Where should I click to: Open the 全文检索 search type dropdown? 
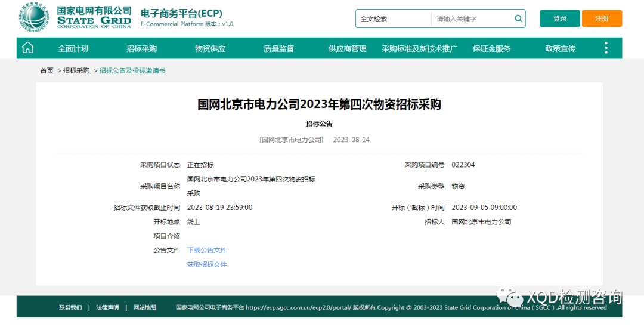click(394, 19)
